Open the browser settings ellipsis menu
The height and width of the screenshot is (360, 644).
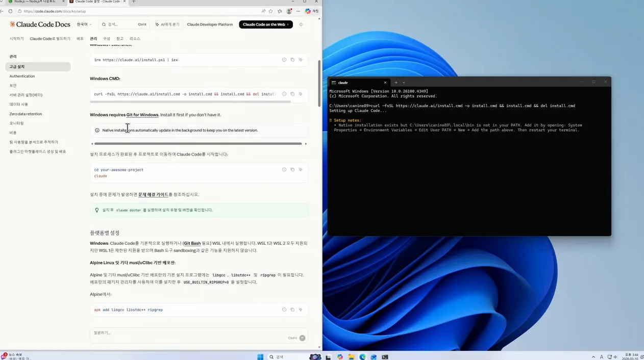(x=299, y=11)
